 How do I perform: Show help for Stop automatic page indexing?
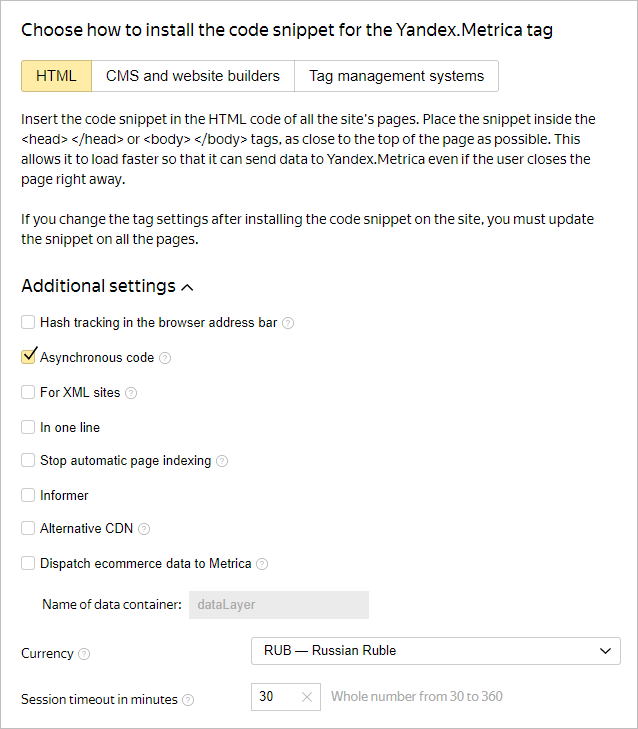click(222, 461)
